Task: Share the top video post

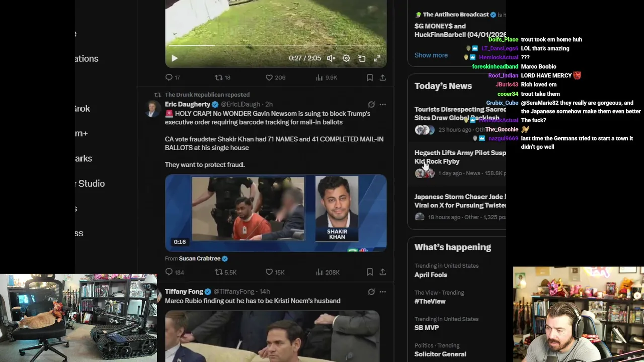Action: 383,77
